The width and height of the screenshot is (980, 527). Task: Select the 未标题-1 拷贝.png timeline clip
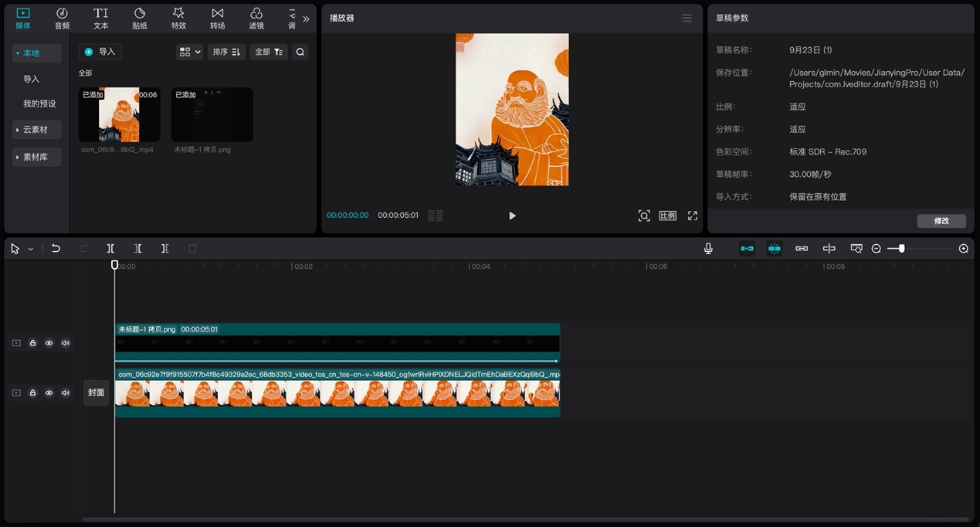[337, 343]
